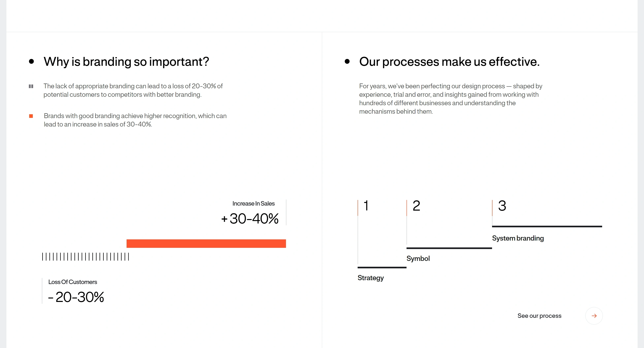
Task: Open the 'See our process' link
Action: click(x=539, y=316)
